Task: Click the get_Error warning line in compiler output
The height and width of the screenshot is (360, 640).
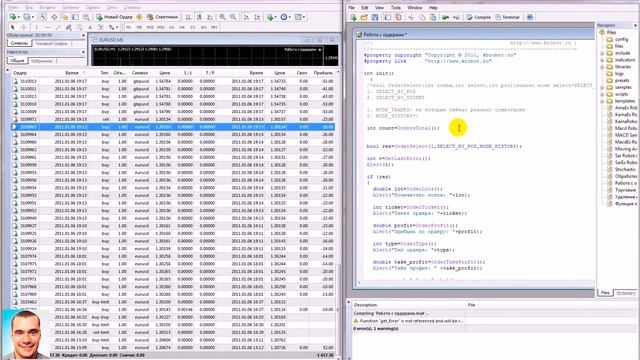Action: (x=408, y=321)
